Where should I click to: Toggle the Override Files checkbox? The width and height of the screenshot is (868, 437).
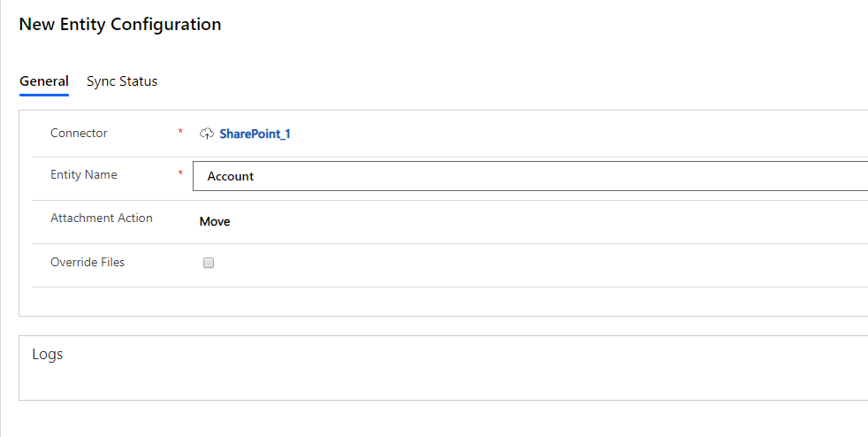[208, 263]
